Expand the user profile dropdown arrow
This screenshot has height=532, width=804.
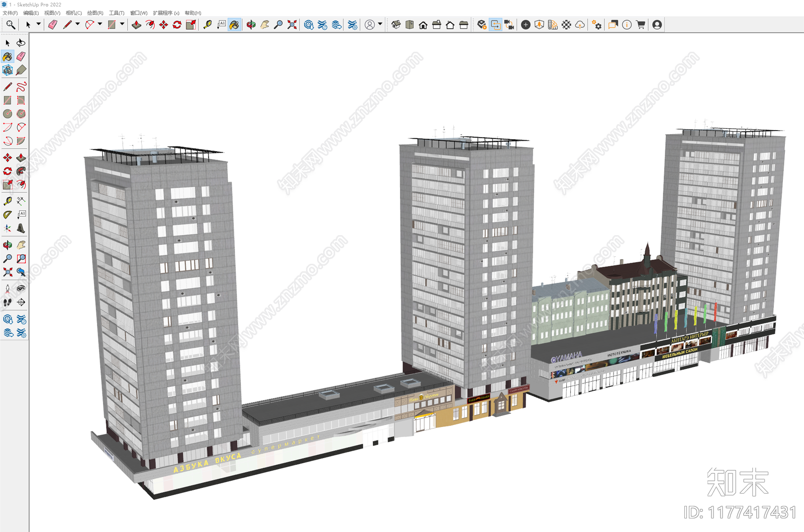click(380, 24)
